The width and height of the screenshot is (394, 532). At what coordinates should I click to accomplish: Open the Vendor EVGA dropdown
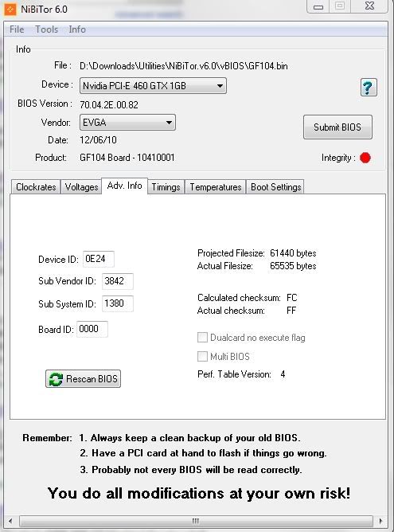[127, 122]
